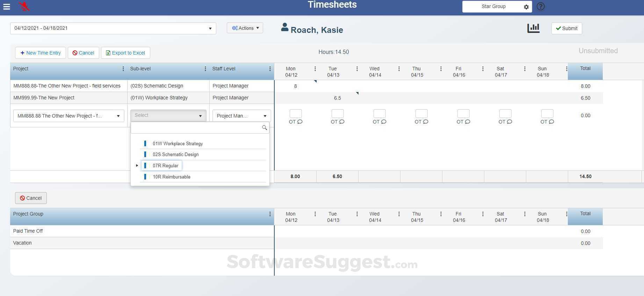This screenshot has width=644, height=296.
Task: Click New Time Entry button
Action: click(41, 53)
